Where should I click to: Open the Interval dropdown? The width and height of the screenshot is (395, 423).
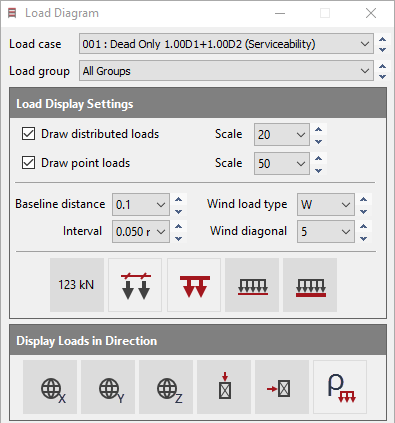click(141, 231)
